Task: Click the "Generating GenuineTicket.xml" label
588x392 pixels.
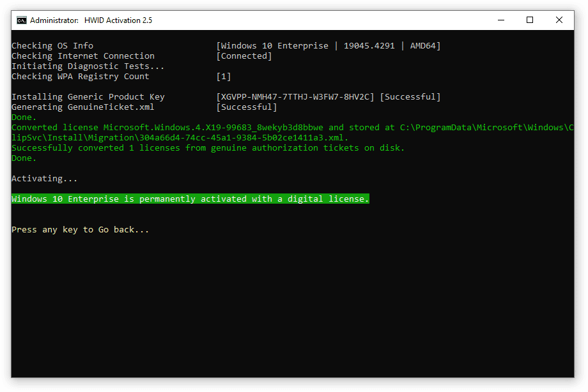Action: coord(82,107)
